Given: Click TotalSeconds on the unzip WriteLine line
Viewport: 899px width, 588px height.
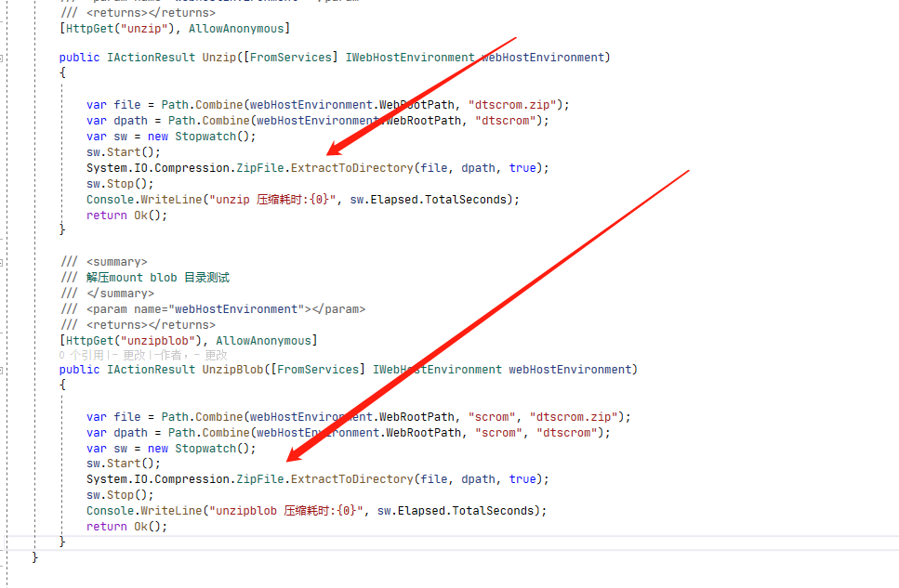Looking at the screenshot, I should click(x=465, y=200).
